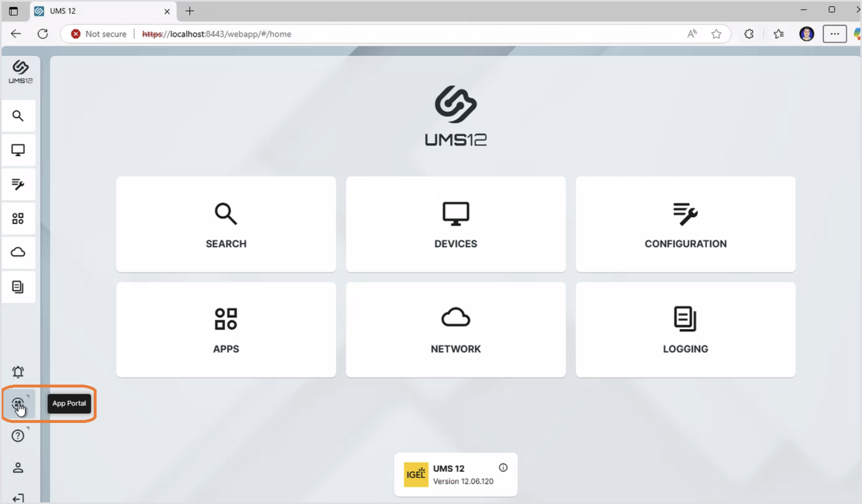Open the user account icon in sidebar

pos(18,467)
